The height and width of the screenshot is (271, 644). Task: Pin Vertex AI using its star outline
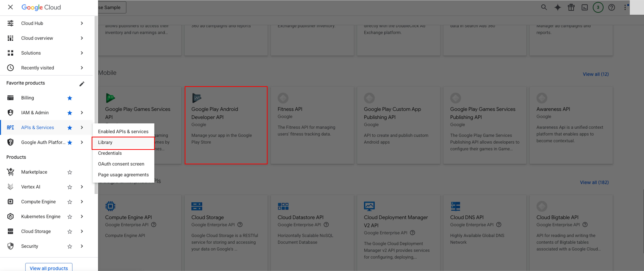(70, 187)
